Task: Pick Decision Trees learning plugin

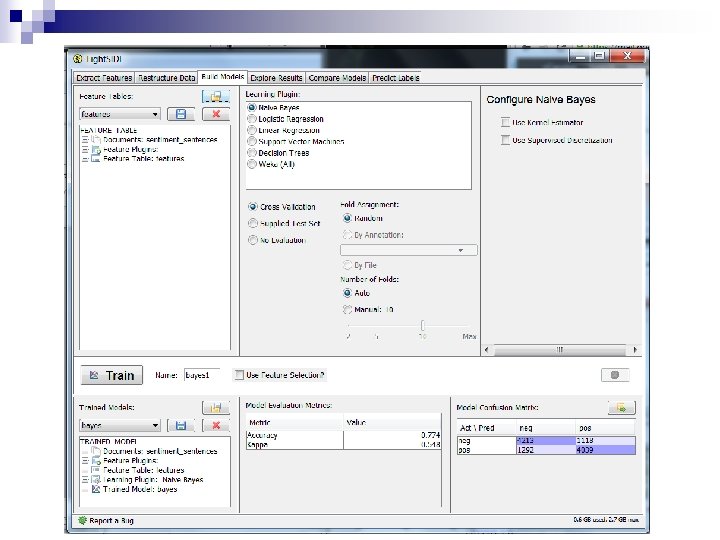Action: click(252, 153)
